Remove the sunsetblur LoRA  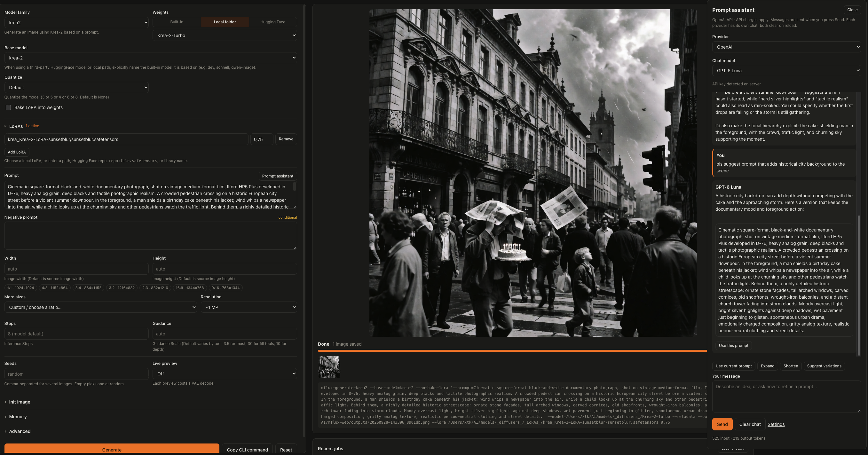point(286,139)
